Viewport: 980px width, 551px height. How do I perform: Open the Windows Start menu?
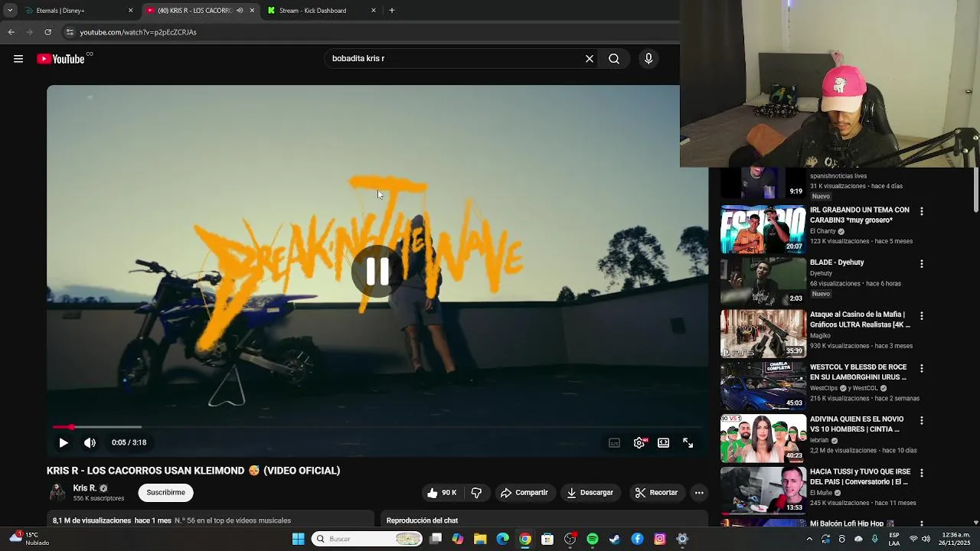click(x=298, y=539)
